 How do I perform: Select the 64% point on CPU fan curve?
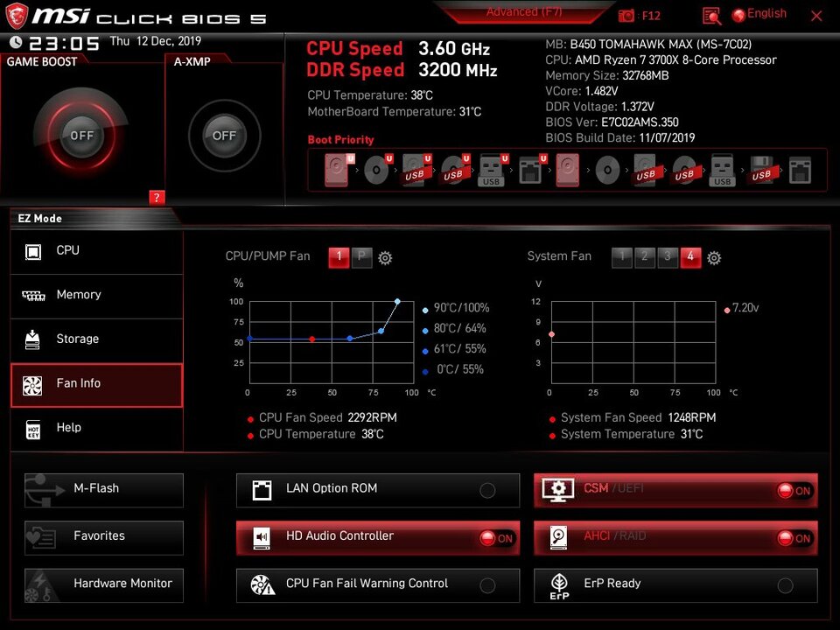pyautogui.click(x=381, y=331)
